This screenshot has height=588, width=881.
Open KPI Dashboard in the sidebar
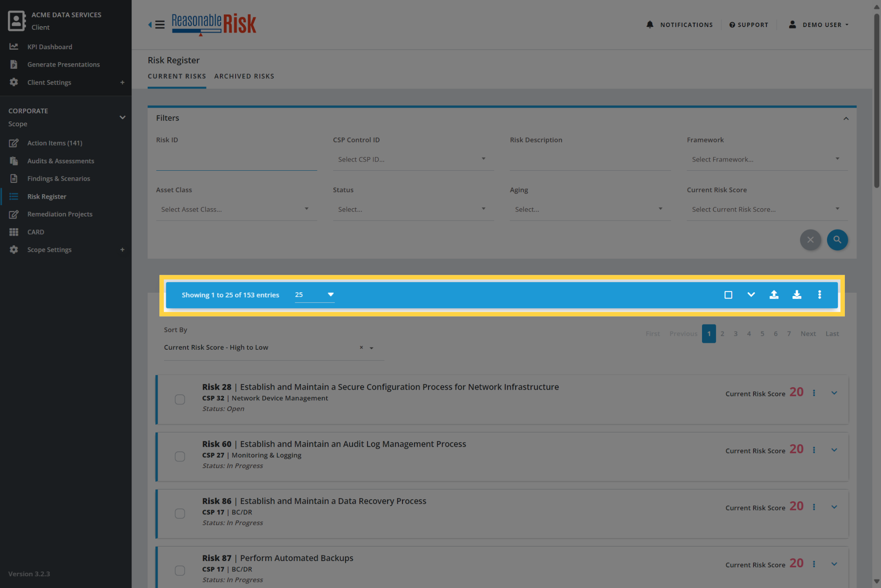(50, 47)
